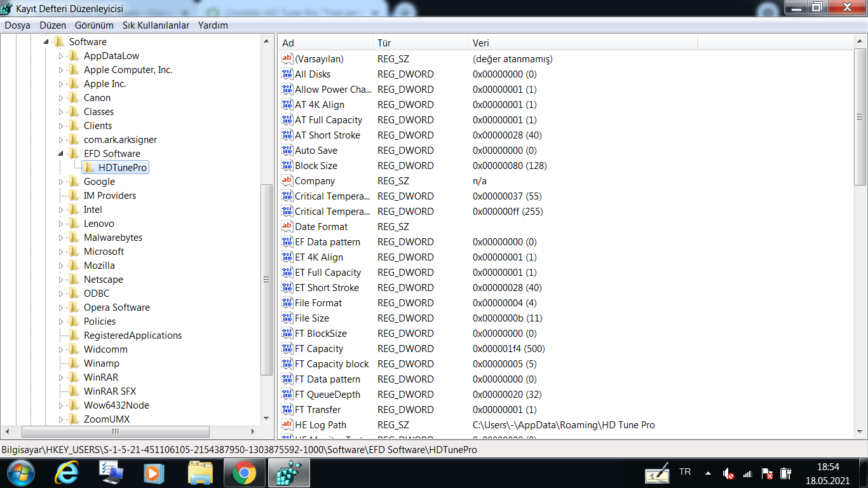
Task: Open the Dosya menu
Action: click(x=18, y=25)
